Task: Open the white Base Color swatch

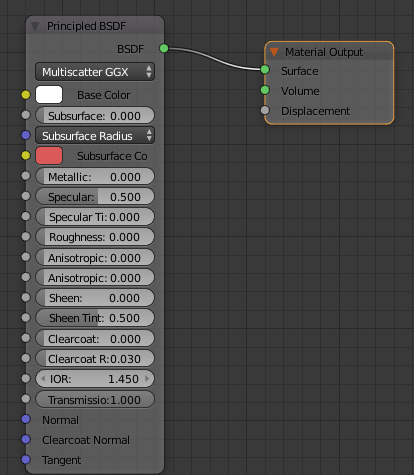Action: (49, 95)
